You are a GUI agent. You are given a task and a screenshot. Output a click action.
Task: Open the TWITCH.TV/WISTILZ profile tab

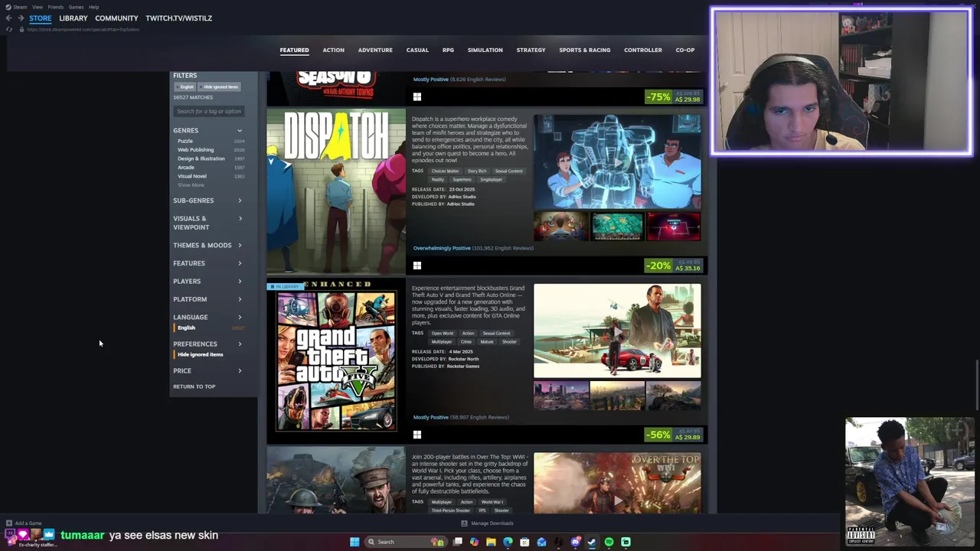point(179,18)
